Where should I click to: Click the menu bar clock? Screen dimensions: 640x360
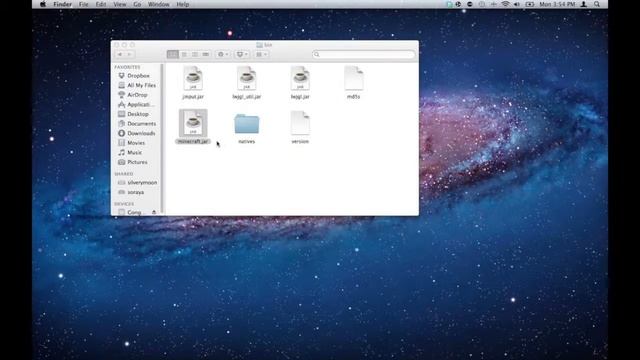click(x=557, y=4)
